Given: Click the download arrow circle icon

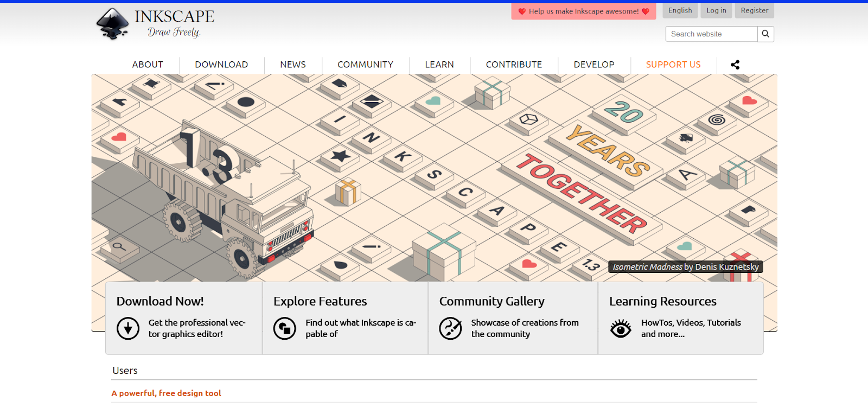Looking at the screenshot, I should tap(128, 328).
